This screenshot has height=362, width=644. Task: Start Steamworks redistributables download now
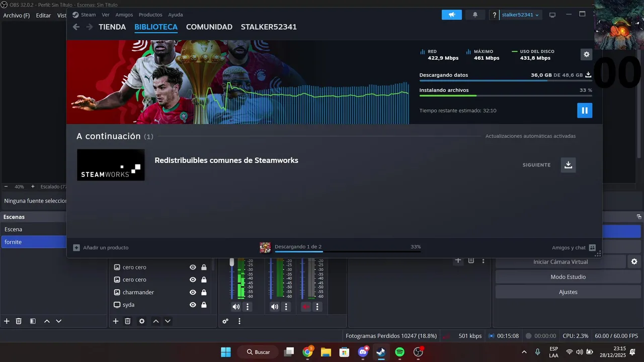tap(568, 165)
